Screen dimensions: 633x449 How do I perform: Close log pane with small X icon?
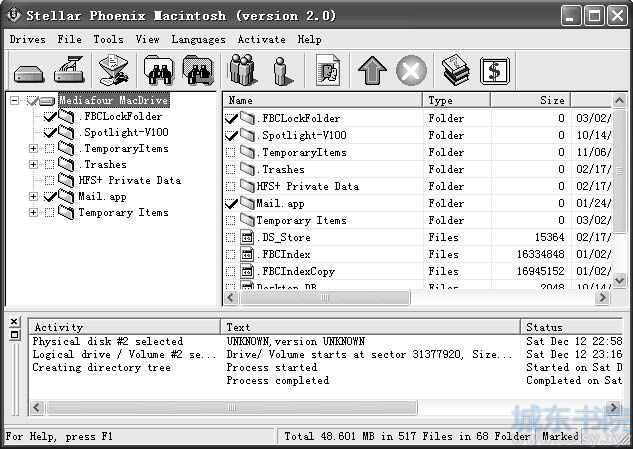pyautogui.click(x=14, y=321)
